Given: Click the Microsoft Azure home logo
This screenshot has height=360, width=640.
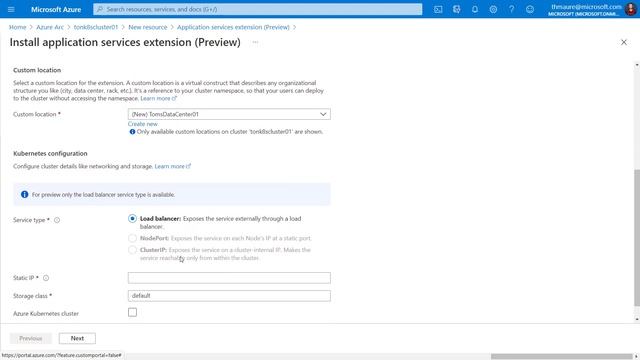Looking at the screenshot, I should 56,9.
